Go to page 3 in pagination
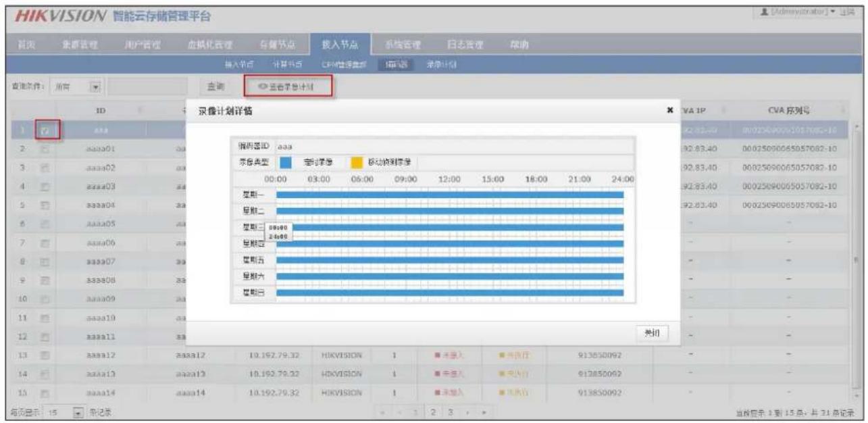This screenshot has width=868, height=423. click(x=451, y=411)
